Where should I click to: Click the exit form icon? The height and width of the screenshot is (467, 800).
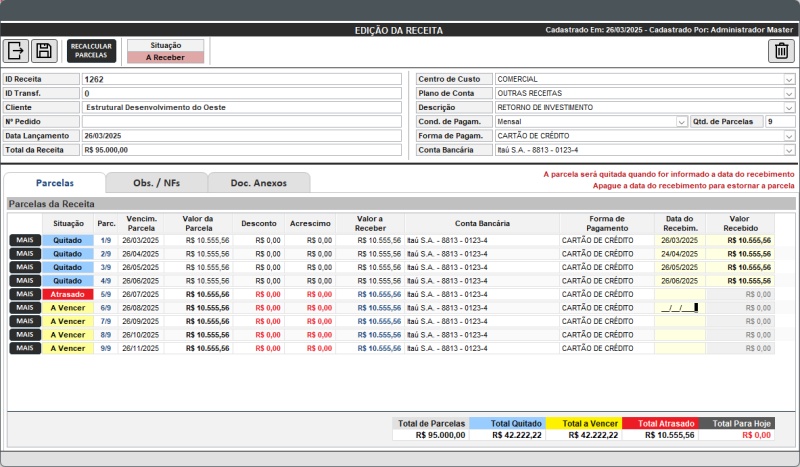point(17,51)
